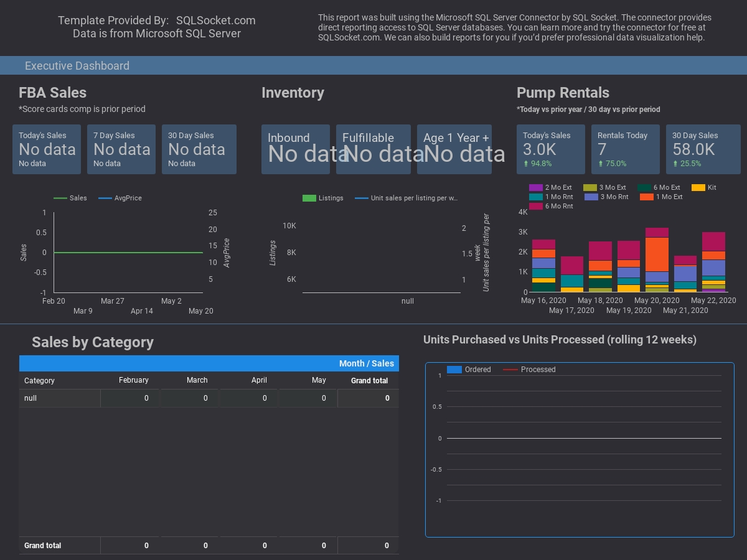Select the Executive Dashboard title bar

click(x=77, y=65)
